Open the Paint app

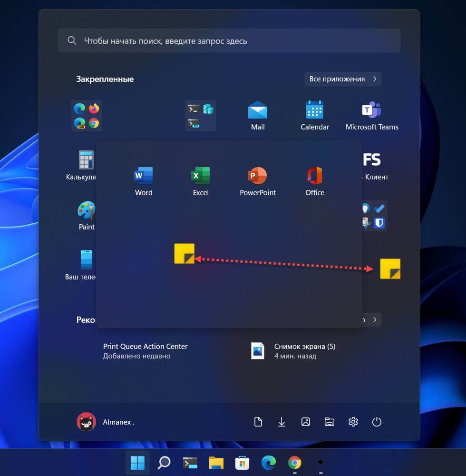pos(87,215)
